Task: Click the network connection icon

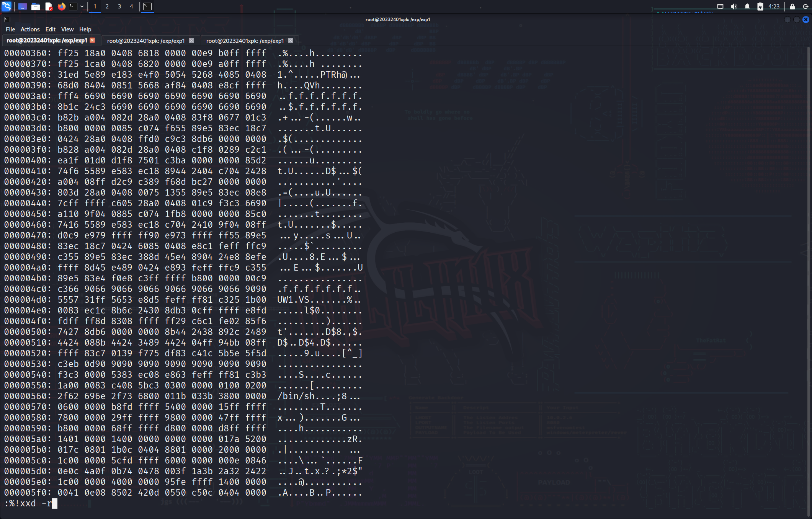Action: click(720, 7)
